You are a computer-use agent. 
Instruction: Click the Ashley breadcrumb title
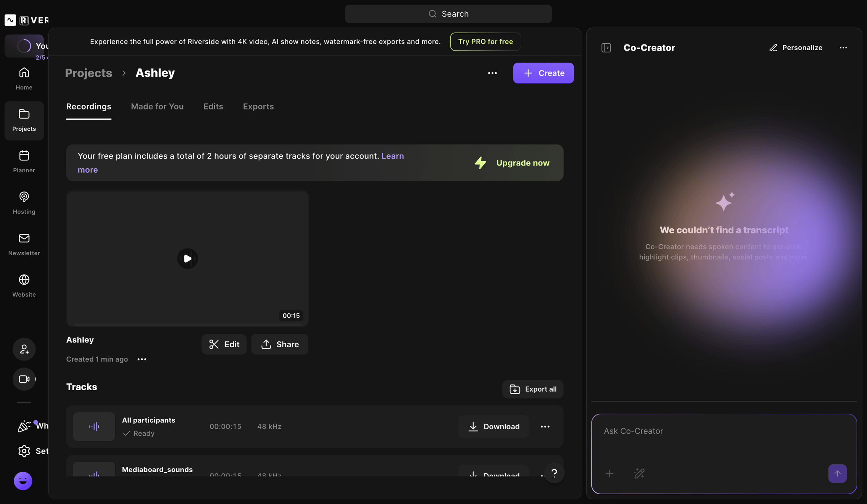point(155,73)
